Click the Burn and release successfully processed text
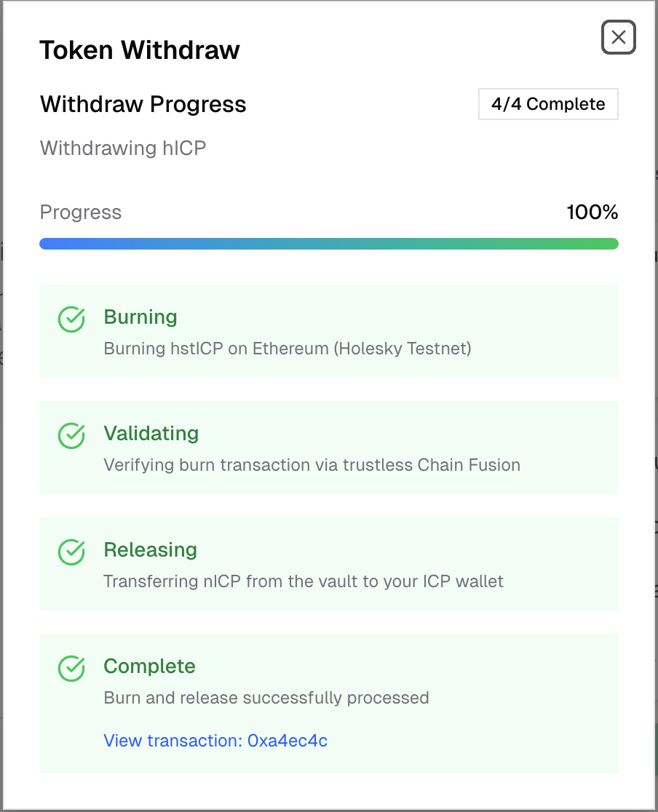Image resolution: width=658 pixels, height=812 pixels. point(266,698)
